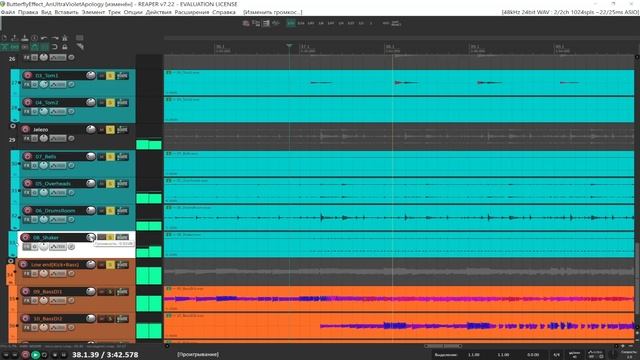This screenshot has width=640, height=360.
Task: Open FX chain for 06_DrumsRoom track
Action: (x=27, y=219)
